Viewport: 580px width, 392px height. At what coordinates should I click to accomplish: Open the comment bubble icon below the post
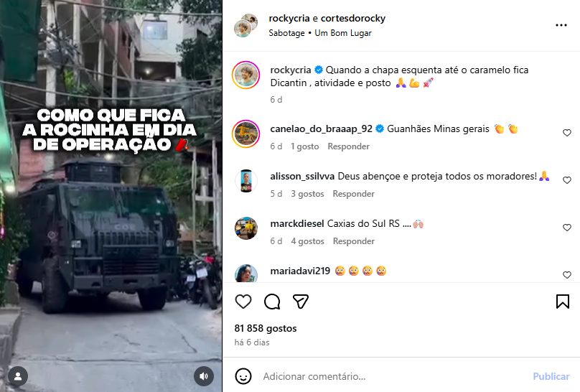tap(272, 302)
